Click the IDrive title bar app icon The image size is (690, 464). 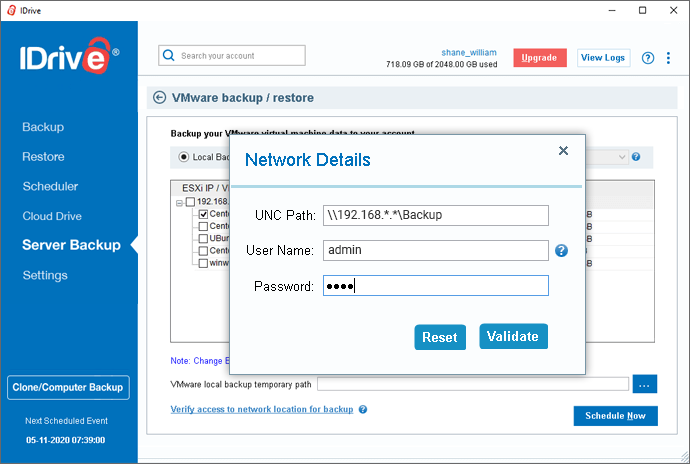point(12,10)
